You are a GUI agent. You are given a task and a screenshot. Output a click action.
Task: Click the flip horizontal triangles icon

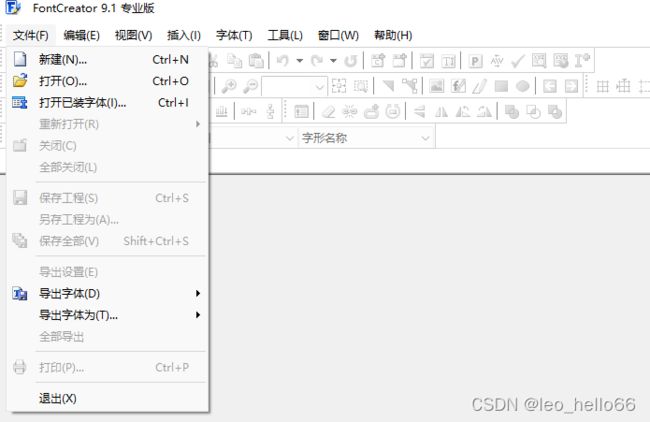click(x=441, y=112)
